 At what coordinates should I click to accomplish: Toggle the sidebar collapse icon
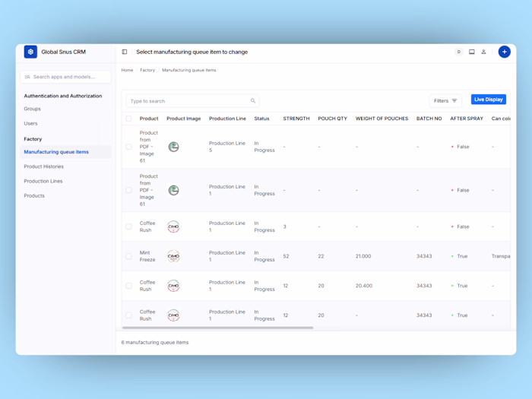coord(125,52)
